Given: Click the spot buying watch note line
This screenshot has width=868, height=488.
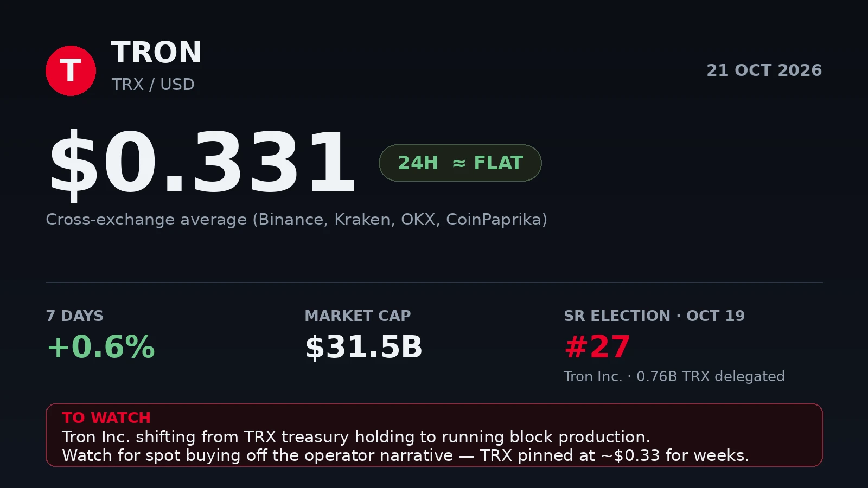Looking at the screenshot, I should point(405,455).
